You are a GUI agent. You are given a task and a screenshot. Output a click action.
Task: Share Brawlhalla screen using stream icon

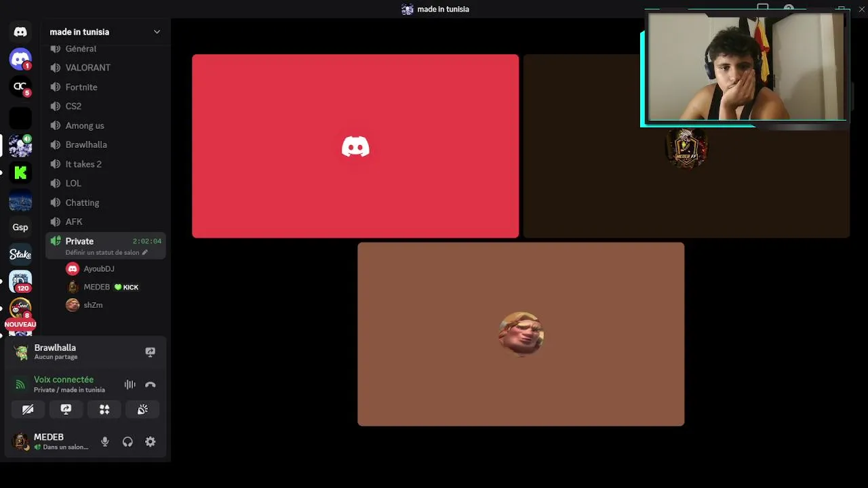[x=151, y=352]
